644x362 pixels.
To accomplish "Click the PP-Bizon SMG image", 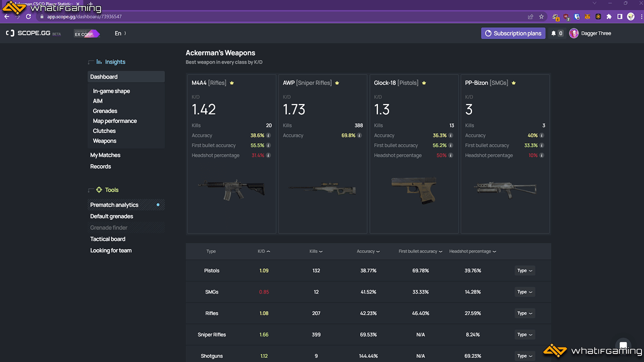I will pyautogui.click(x=505, y=189).
